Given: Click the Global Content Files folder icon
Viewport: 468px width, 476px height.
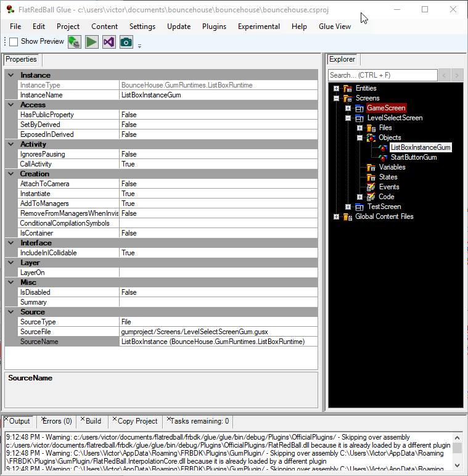Looking at the screenshot, I should (348, 217).
